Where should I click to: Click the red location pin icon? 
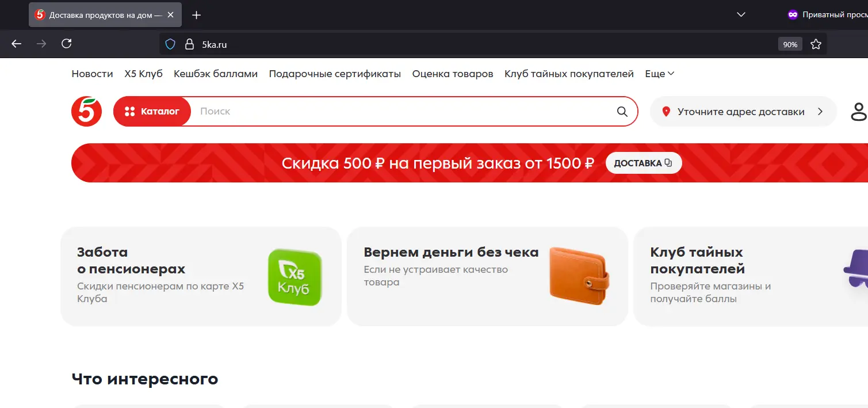[x=666, y=112]
